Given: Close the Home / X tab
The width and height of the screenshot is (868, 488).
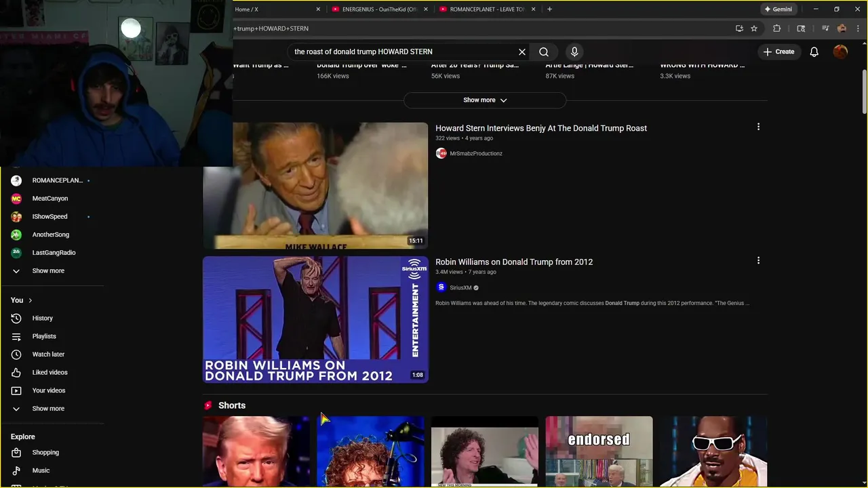Looking at the screenshot, I should pos(318,9).
